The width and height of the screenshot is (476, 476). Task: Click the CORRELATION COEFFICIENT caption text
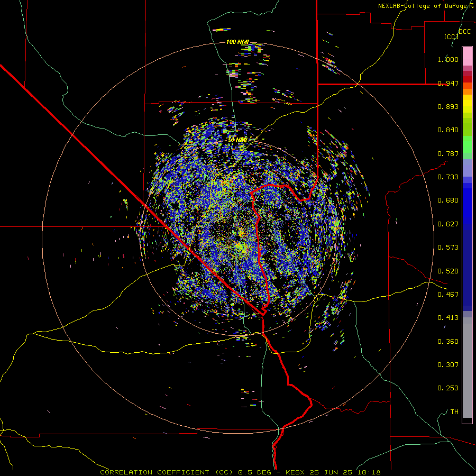(154, 472)
